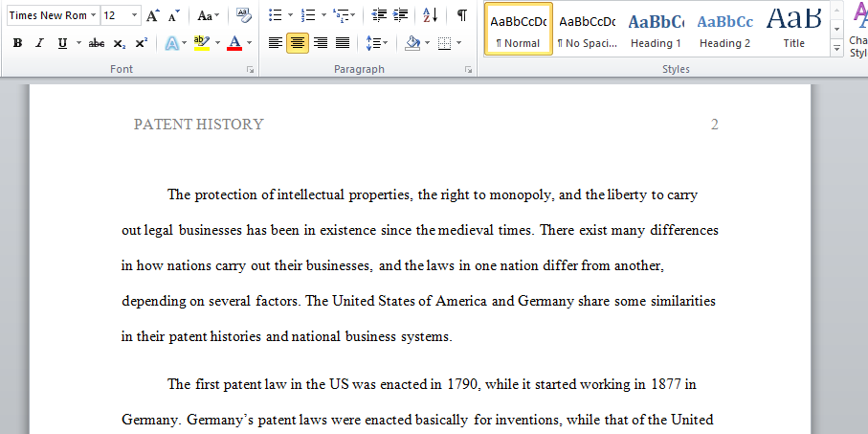The width and height of the screenshot is (868, 434).
Task: Select the Normal style
Action: tap(519, 29)
